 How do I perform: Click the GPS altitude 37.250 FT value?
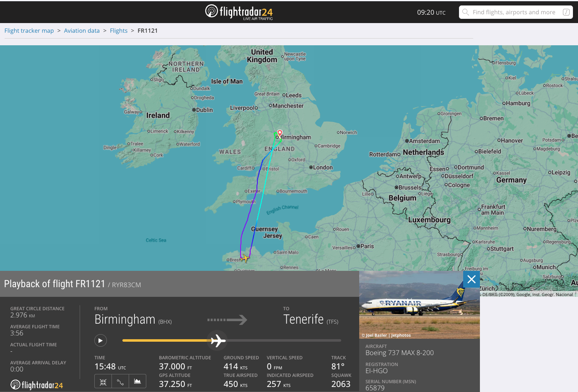(175, 384)
